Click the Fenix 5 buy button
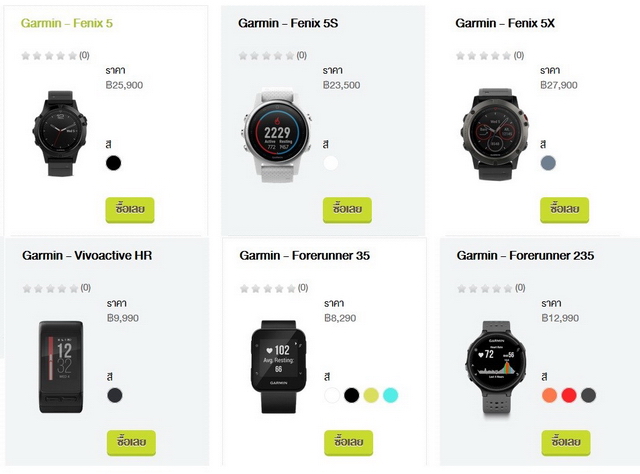 130,210
